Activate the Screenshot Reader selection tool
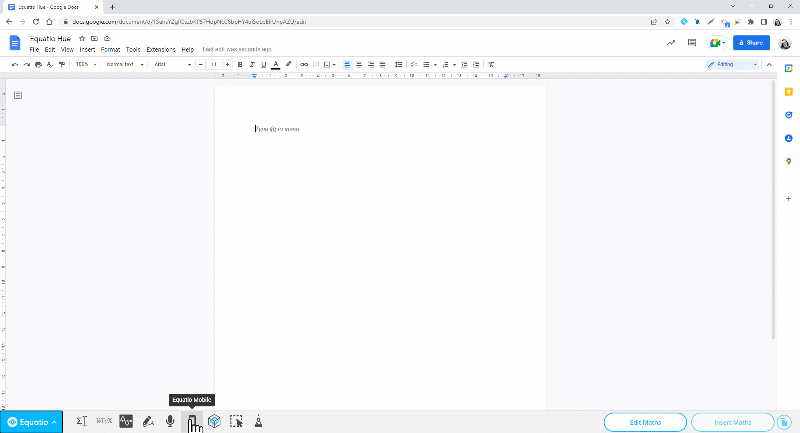 click(236, 421)
